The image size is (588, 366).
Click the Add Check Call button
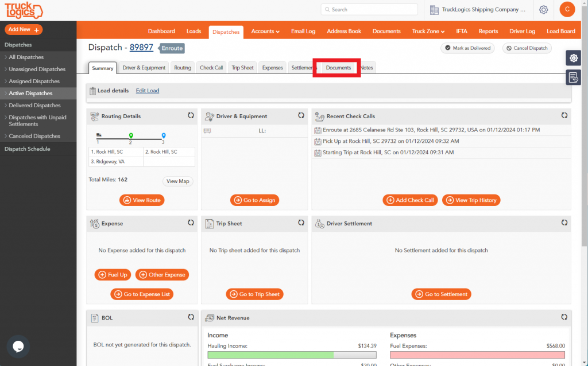point(410,200)
